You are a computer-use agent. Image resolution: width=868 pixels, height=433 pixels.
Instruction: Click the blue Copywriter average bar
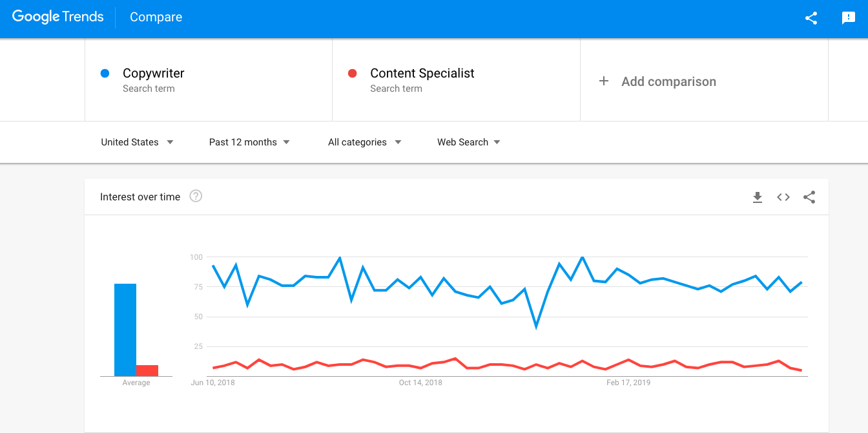[x=125, y=330]
